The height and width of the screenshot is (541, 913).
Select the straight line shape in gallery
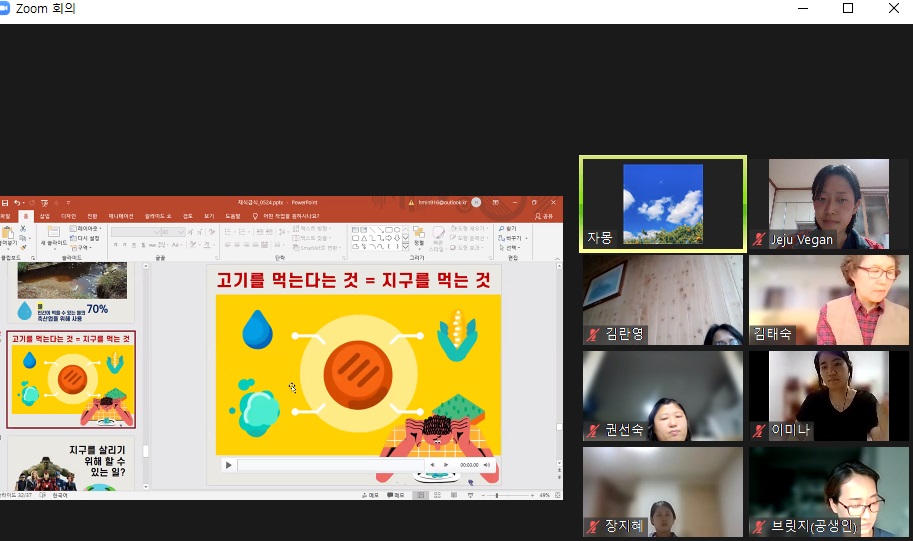click(372, 229)
